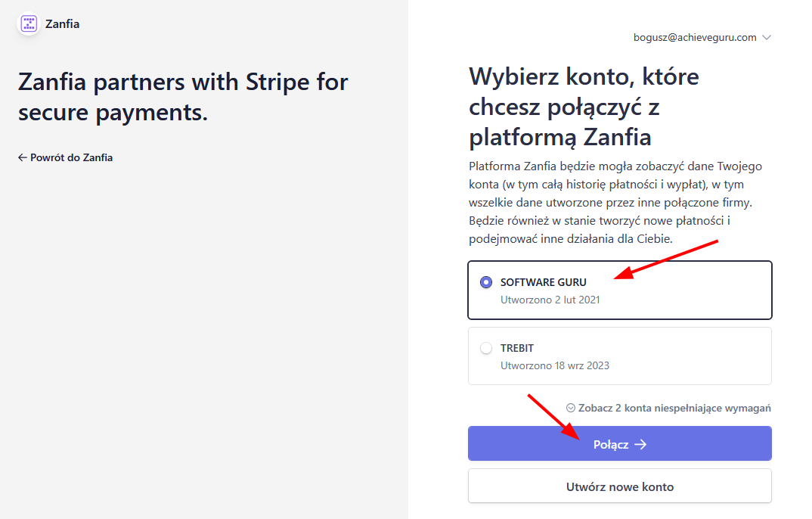Follow the Powrót do Zanfia link
This screenshot has width=812, height=519.
click(x=71, y=157)
